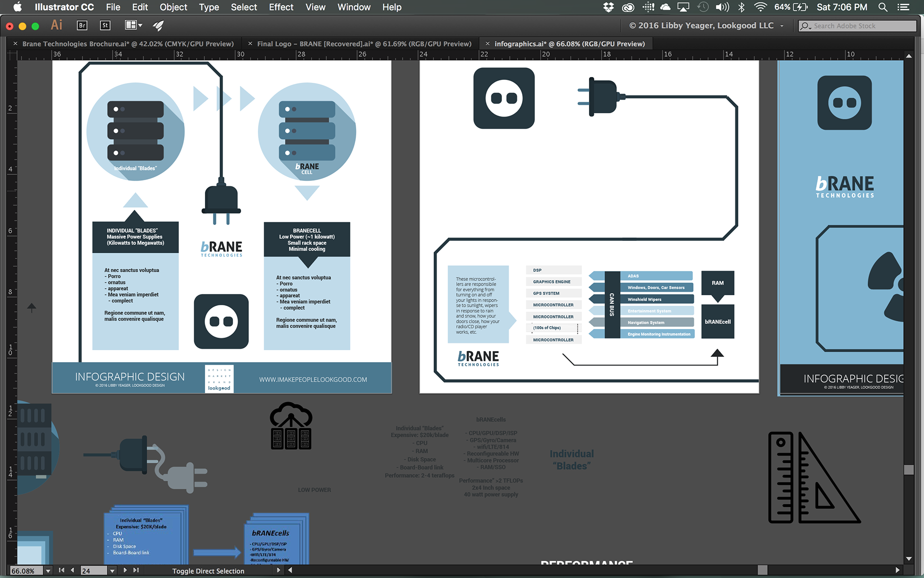Switch to Brane Technologies Brochure.ai tab

tap(128, 44)
